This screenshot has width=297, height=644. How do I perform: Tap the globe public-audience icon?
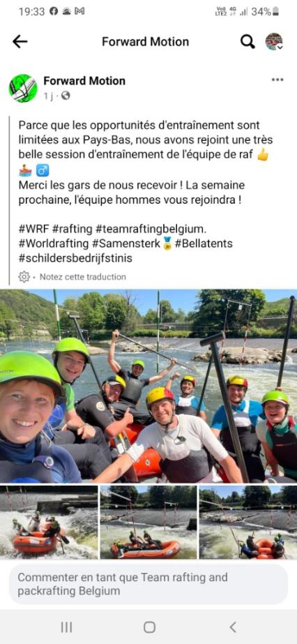pos(66,96)
